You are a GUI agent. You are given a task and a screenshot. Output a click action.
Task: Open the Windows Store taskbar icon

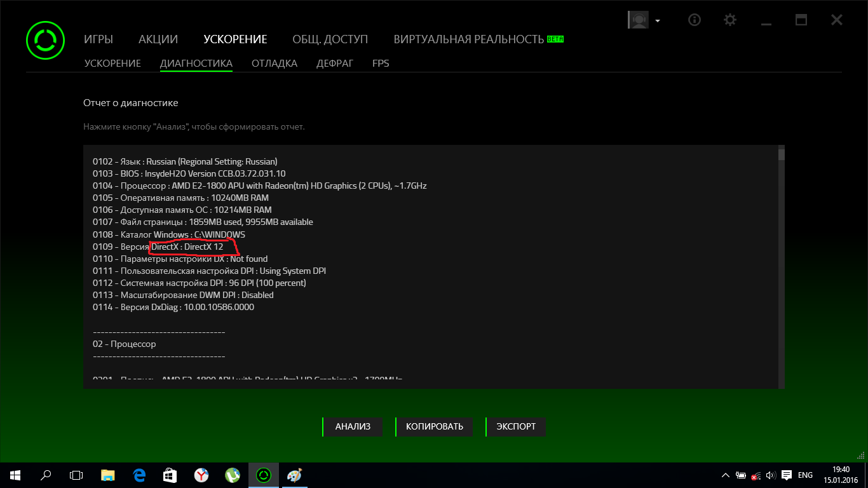click(x=170, y=475)
